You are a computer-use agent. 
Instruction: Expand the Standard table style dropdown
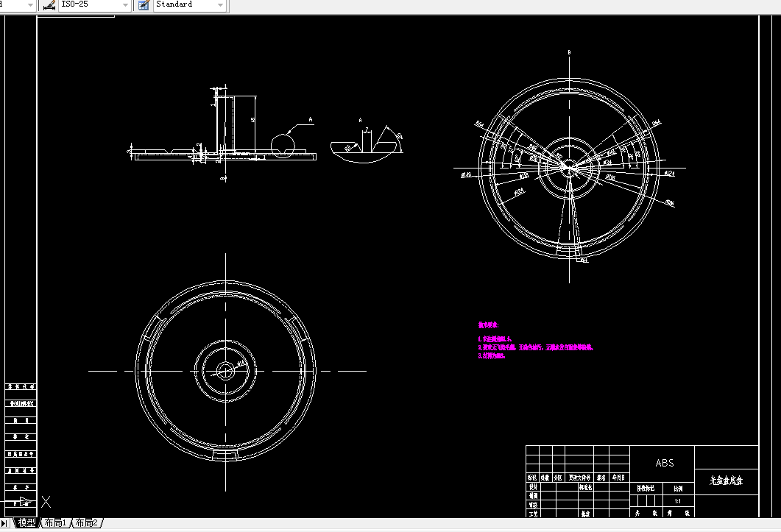coord(220,5)
